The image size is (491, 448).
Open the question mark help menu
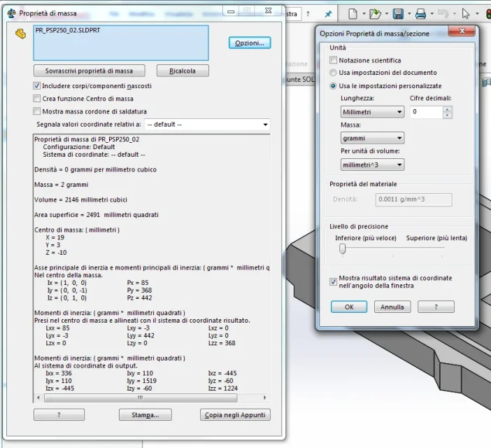pos(308,14)
